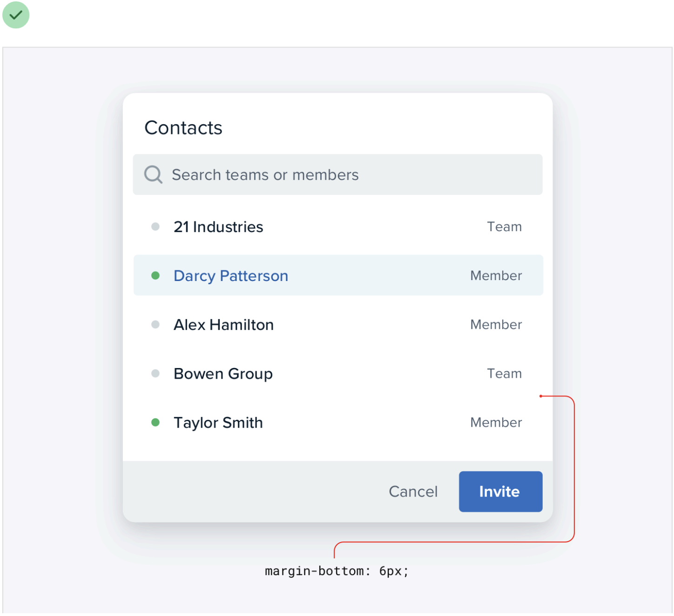Click the Team label for 21 Industries
The image size is (674, 616).
pos(504,227)
